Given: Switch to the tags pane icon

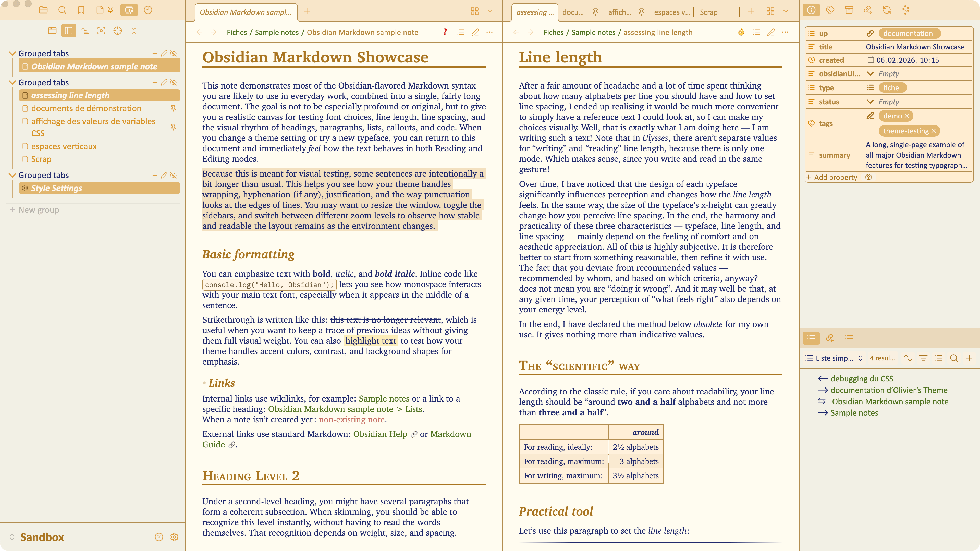Looking at the screenshot, I should [x=830, y=10].
